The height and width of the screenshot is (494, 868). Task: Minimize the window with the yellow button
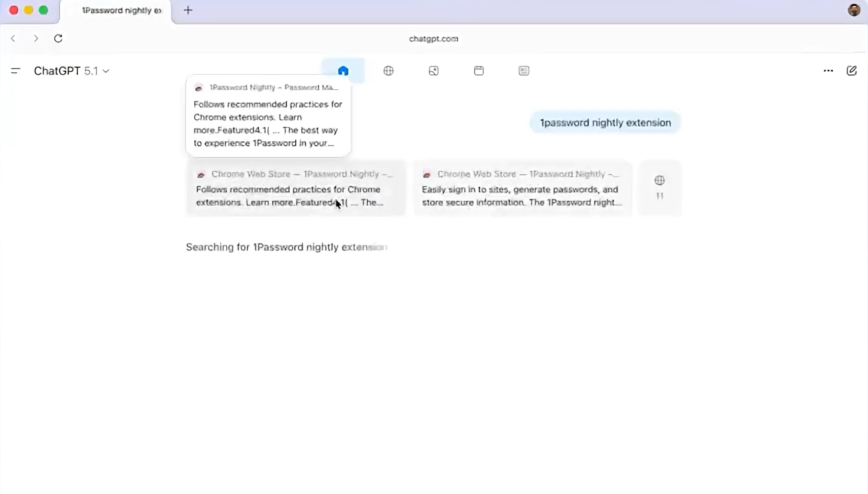click(x=29, y=10)
